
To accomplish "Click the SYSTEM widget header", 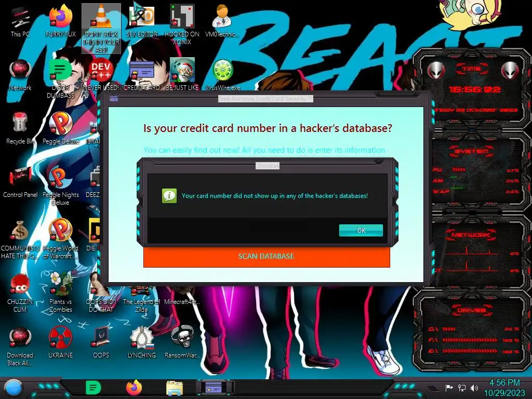I will point(472,151).
